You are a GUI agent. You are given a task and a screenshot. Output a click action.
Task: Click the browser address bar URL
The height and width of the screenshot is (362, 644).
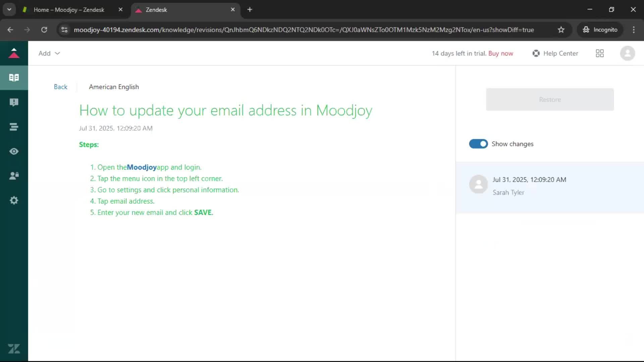point(304,30)
